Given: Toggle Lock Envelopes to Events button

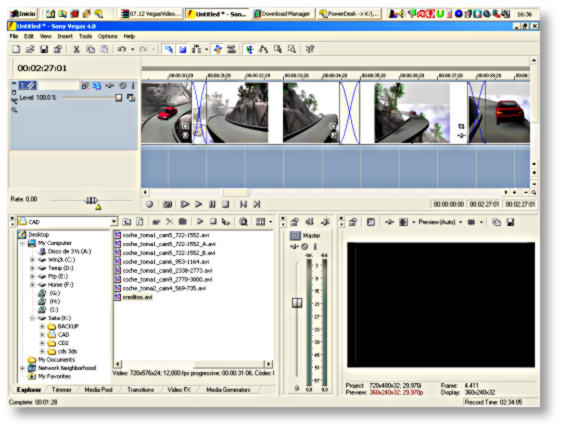Looking at the screenshot, I should 218,49.
